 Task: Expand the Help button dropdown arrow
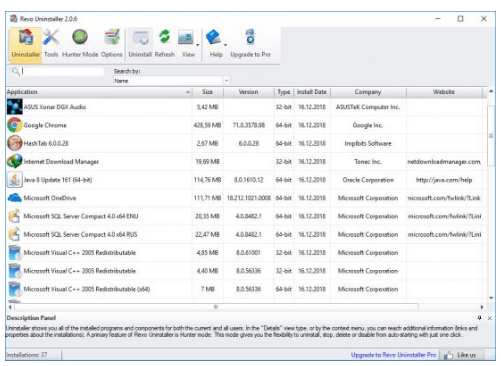click(x=226, y=45)
